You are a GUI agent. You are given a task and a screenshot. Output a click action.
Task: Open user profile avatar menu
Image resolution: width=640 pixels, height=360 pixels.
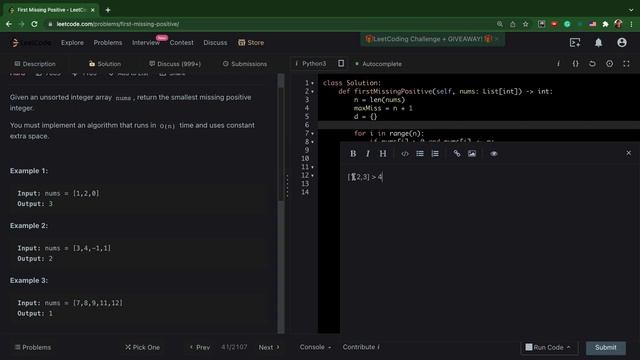(x=622, y=42)
